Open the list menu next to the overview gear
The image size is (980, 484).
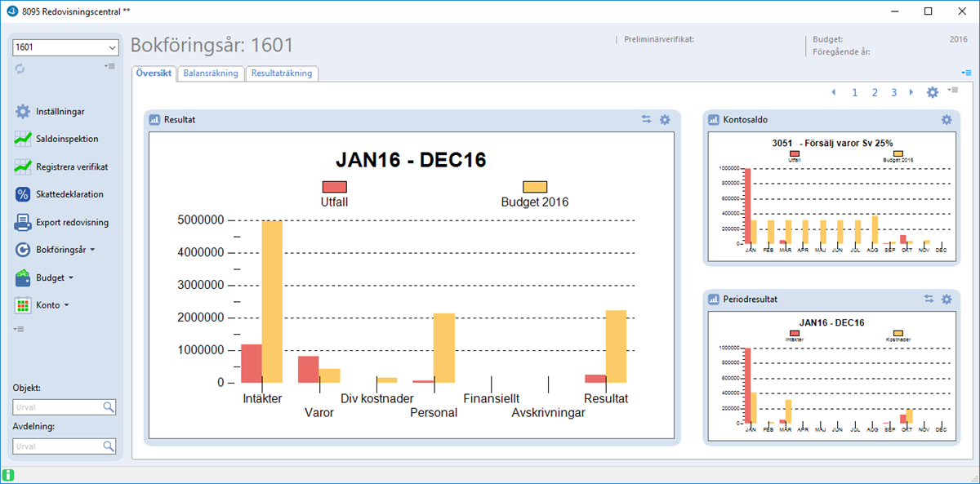click(953, 90)
